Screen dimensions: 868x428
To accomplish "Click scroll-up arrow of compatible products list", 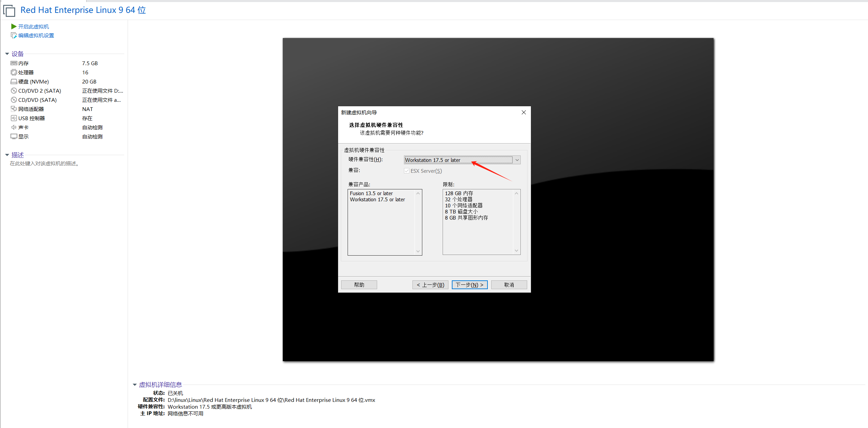I will (418, 193).
